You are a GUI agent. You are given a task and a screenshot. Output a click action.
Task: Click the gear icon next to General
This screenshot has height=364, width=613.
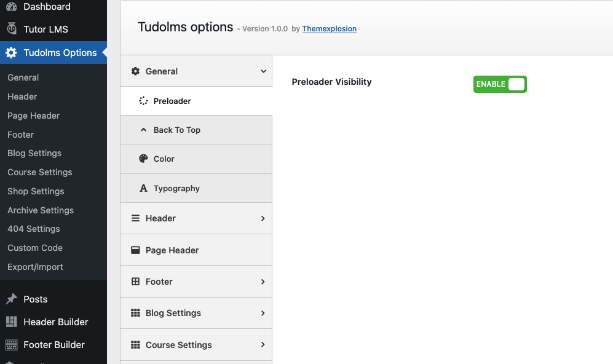(135, 71)
